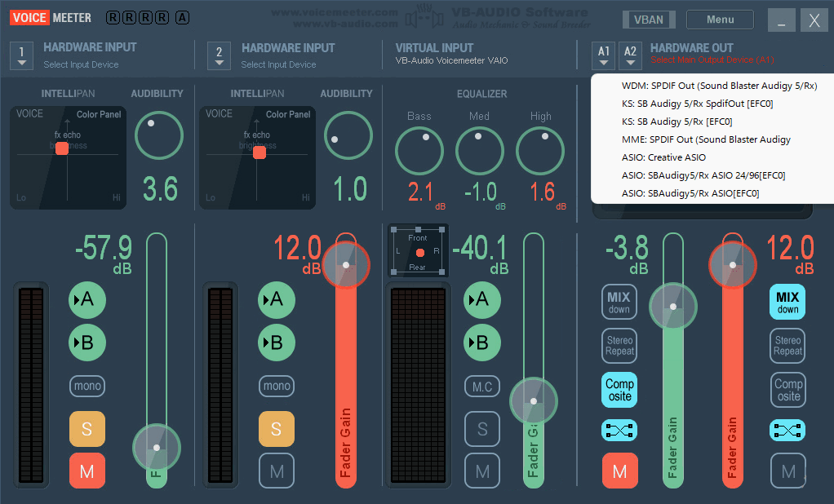This screenshot has width=834, height=504.
Task: Click Front/Rear surround panner on Virtual Input
Action: 418,251
